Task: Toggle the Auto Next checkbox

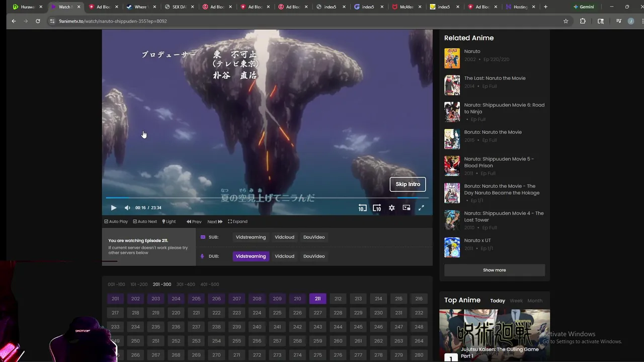Action: point(145,222)
